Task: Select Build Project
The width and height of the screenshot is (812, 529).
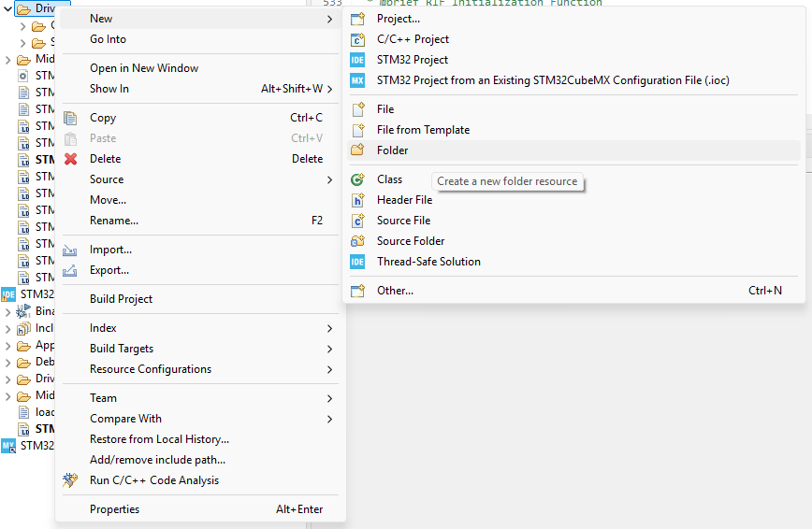Action: [x=200, y=299]
